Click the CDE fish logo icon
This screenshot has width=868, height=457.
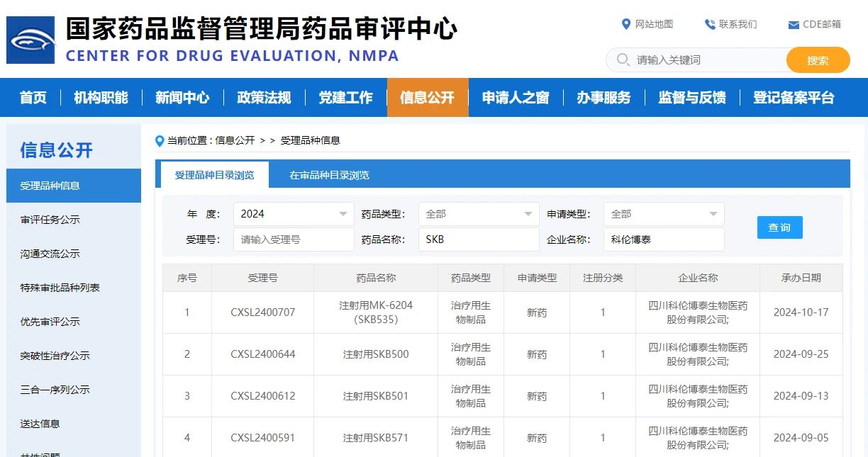click(30, 40)
